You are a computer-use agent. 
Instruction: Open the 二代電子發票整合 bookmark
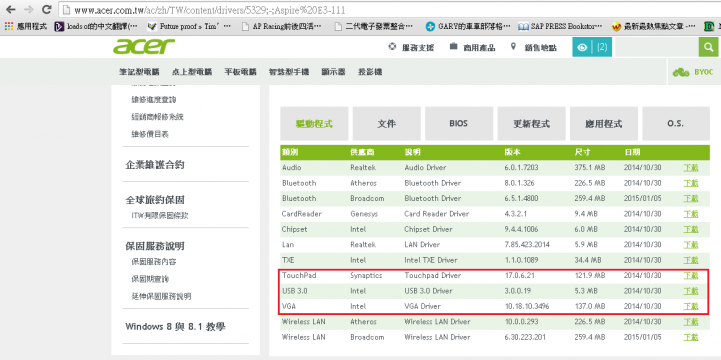click(x=373, y=27)
